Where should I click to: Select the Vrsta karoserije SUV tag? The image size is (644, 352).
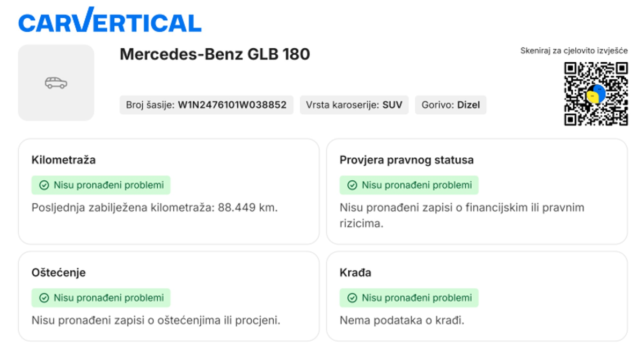[x=354, y=105]
